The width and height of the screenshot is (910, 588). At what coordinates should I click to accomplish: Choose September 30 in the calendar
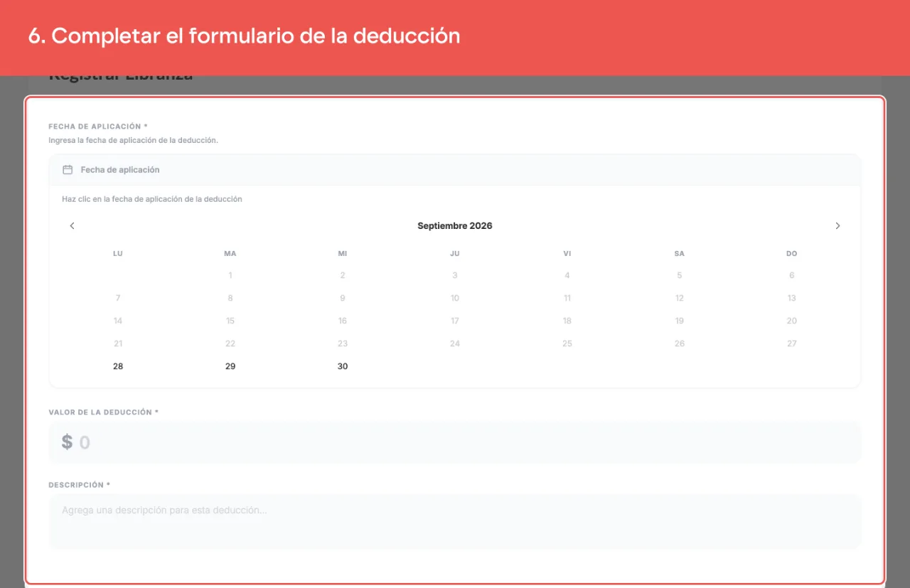click(343, 366)
